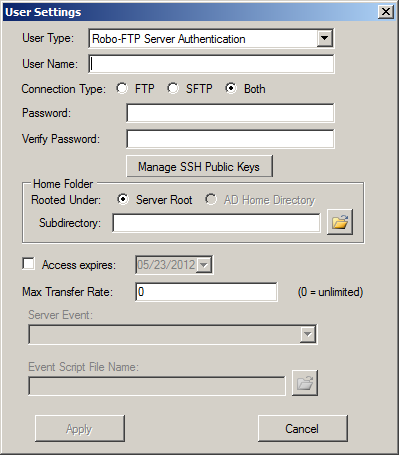This screenshot has height=455, width=399.
Task: Click the Max Transfer Rate field
Action: coord(206,292)
